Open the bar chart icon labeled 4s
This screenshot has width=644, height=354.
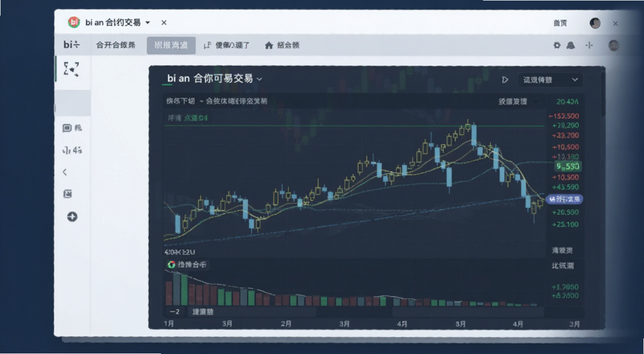pos(72,150)
